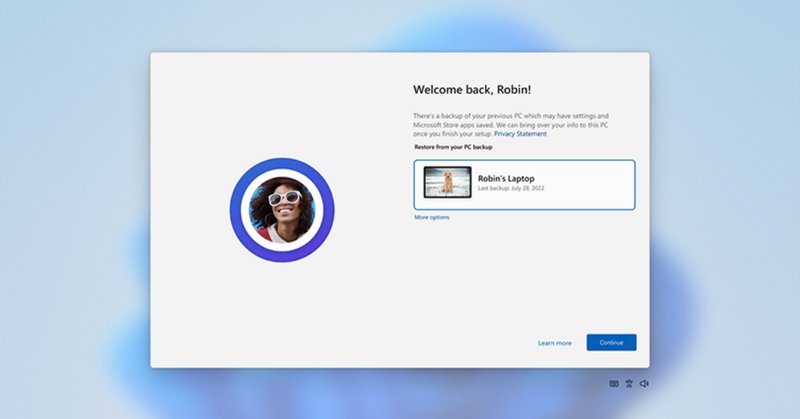Select the Robin's Laptop backup card
Screen dimensions: 800x419
tap(524, 185)
